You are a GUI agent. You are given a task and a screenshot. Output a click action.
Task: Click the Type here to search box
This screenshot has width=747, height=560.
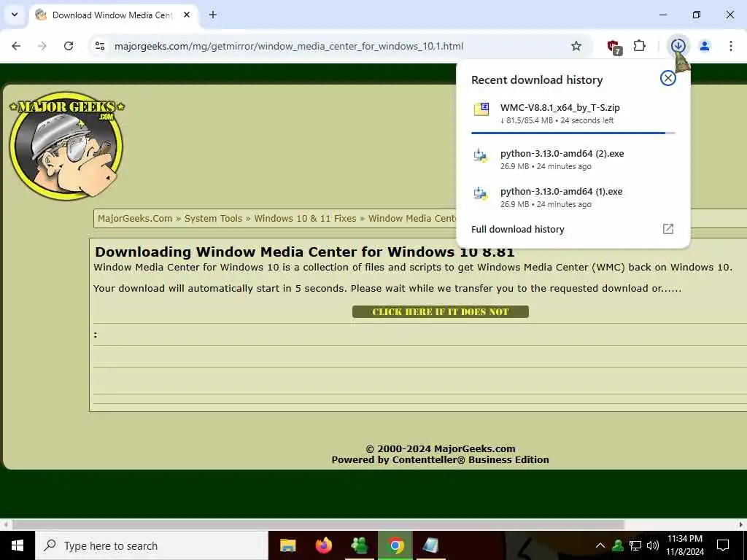[x=152, y=545]
